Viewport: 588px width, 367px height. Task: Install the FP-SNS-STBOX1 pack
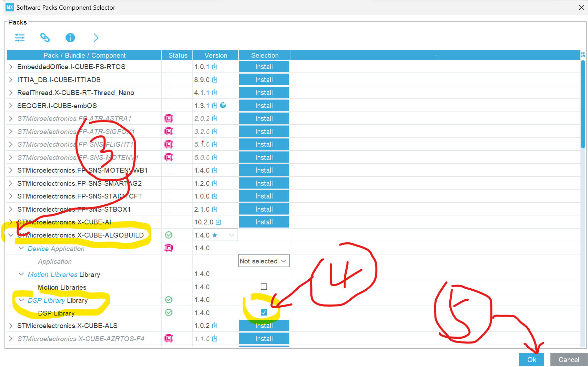[264, 209]
